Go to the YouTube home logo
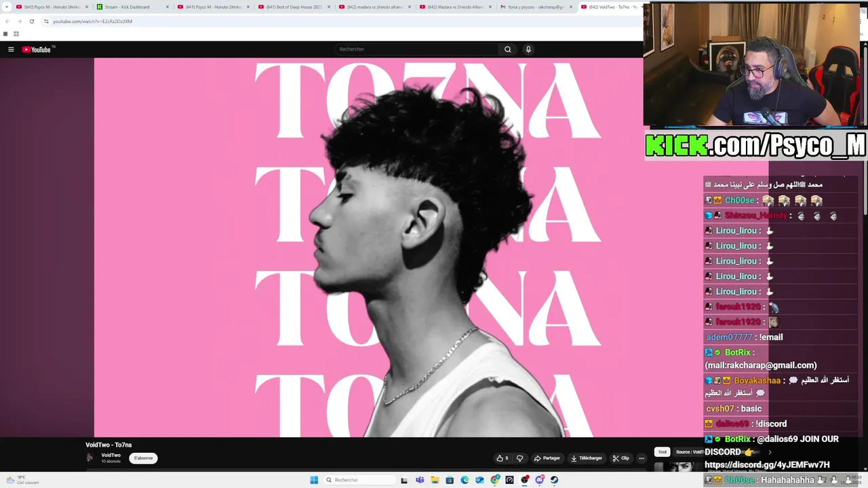 click(37, 49)
